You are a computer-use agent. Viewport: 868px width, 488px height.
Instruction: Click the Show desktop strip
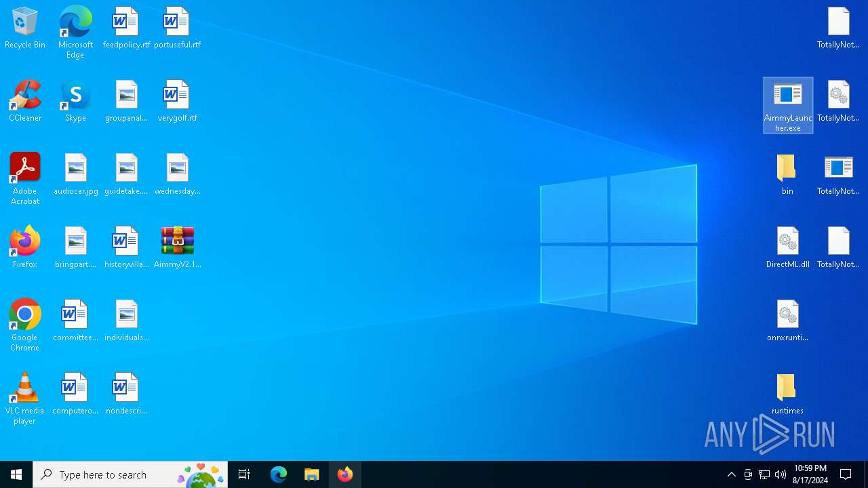coord(866,474)
